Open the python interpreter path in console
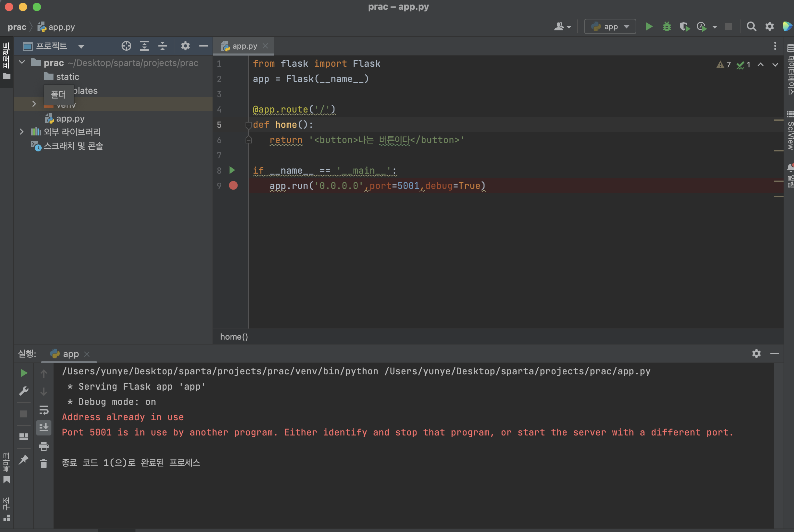 (220, 371)
